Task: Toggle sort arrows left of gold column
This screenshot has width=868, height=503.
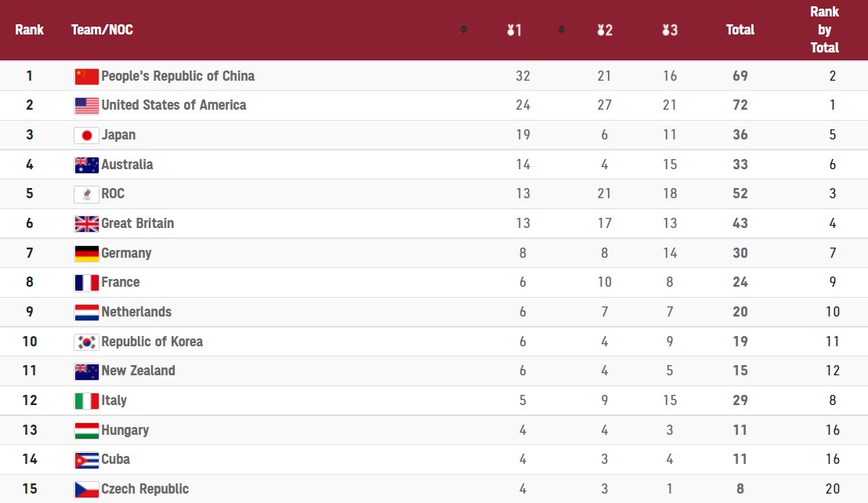Action: [x=464, y=31]
